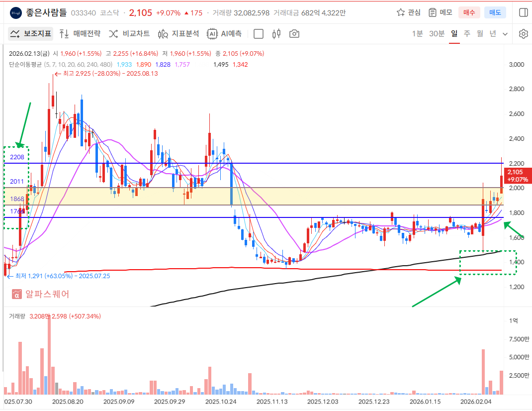Switch to 1분 timeframe tab
Image resolution: width=532 pixels, height=411 pixels.
click(417, 34)
